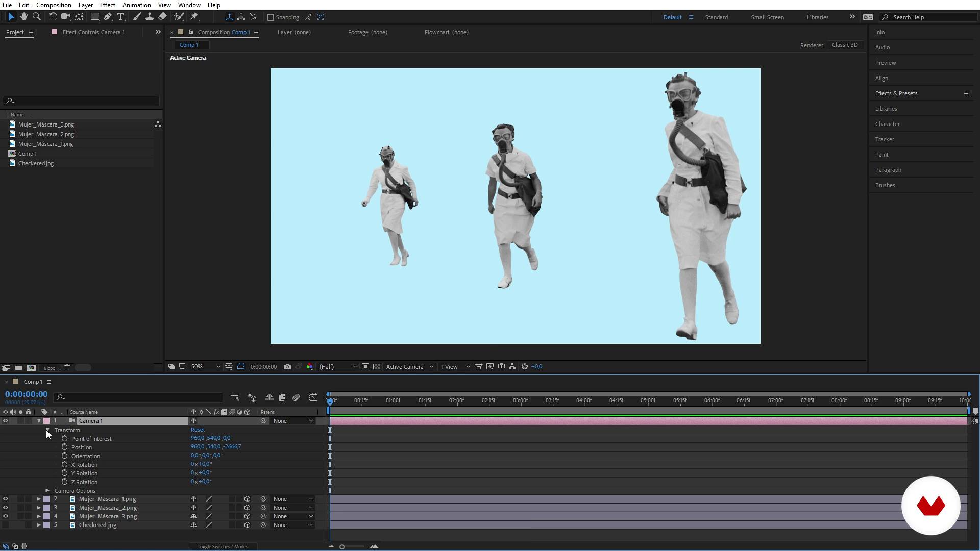Click the Reset transform button
Image resolution: width=980 pixels, height=551 pixels.
(x=197, y=429)
